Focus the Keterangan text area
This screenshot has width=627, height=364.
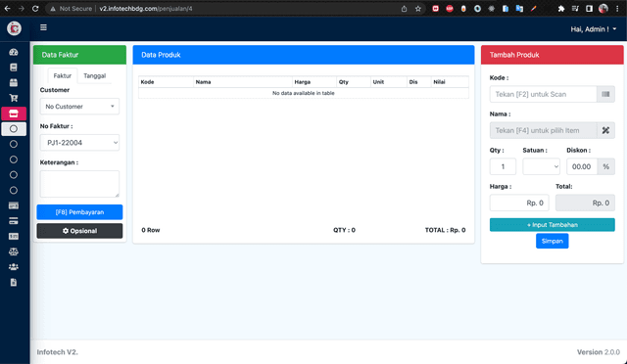pos(79,184)
